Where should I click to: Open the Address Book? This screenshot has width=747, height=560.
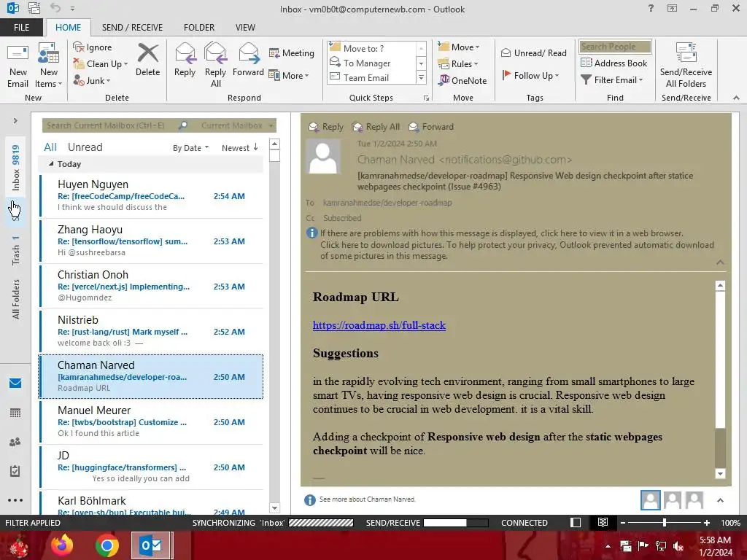tap(614, 63)
